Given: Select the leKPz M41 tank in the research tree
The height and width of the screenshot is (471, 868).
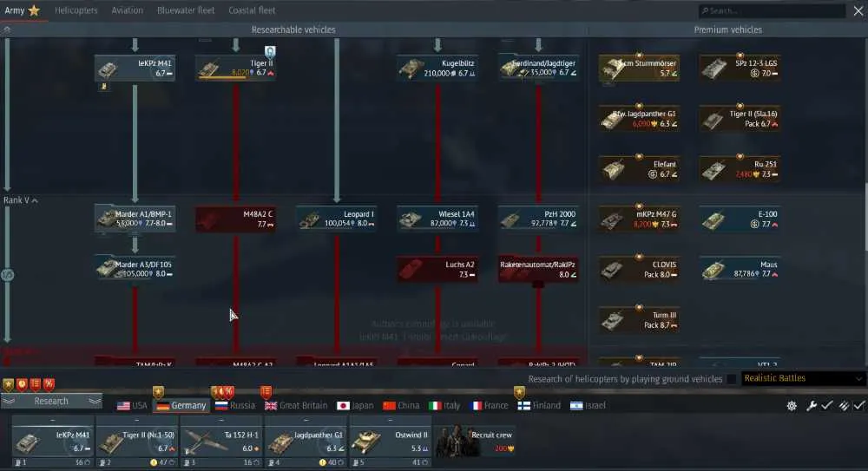Looking at the screenshot, I should (135, 68).
